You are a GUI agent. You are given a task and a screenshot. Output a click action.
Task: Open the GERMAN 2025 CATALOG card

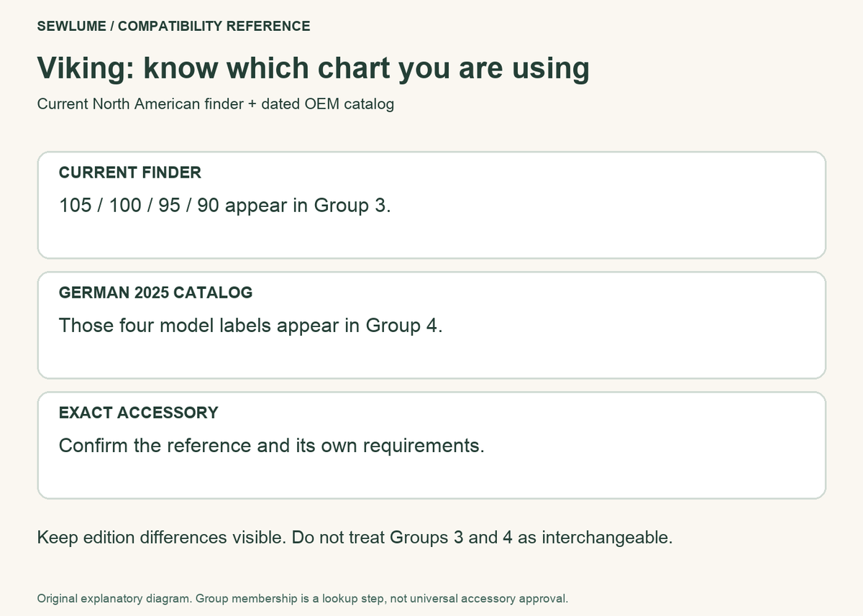pos(431,325)
